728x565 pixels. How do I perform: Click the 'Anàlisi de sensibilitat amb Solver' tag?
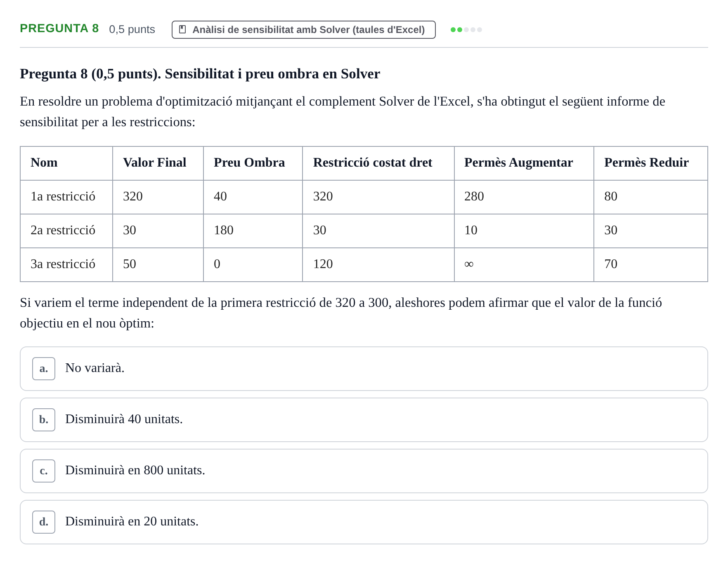(303, 30)
